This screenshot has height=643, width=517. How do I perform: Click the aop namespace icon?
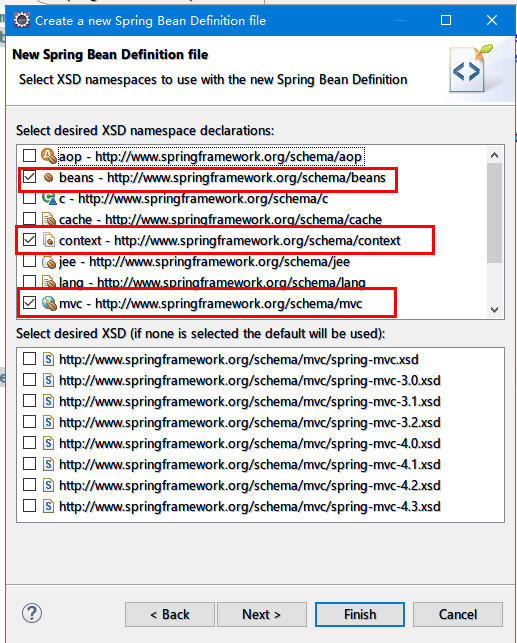point(48,155)
